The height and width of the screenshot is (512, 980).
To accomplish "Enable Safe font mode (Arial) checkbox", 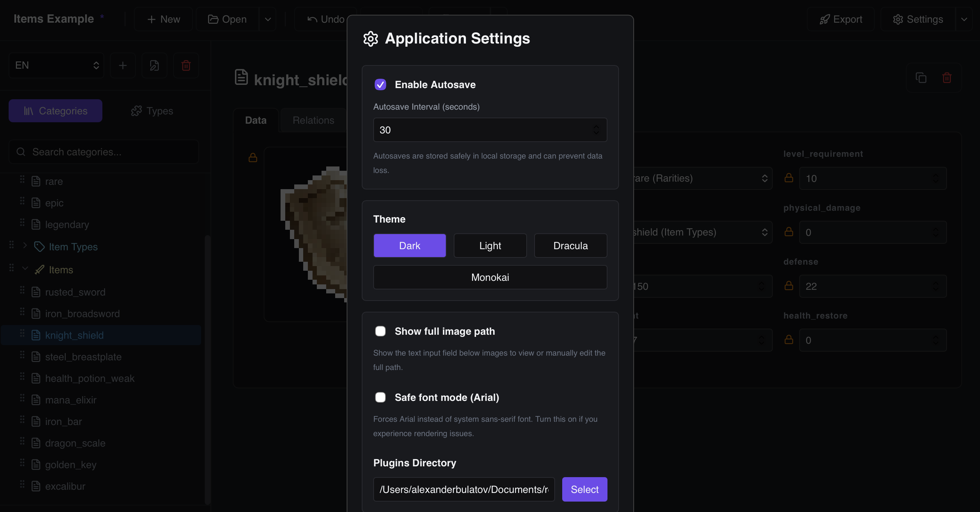I will [380, 397].
